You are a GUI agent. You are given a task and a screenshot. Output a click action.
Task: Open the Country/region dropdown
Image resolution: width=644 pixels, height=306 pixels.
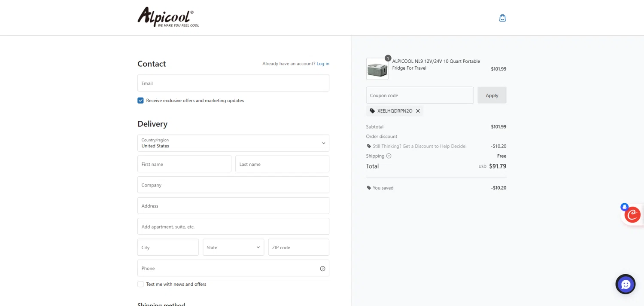[233, 143]
